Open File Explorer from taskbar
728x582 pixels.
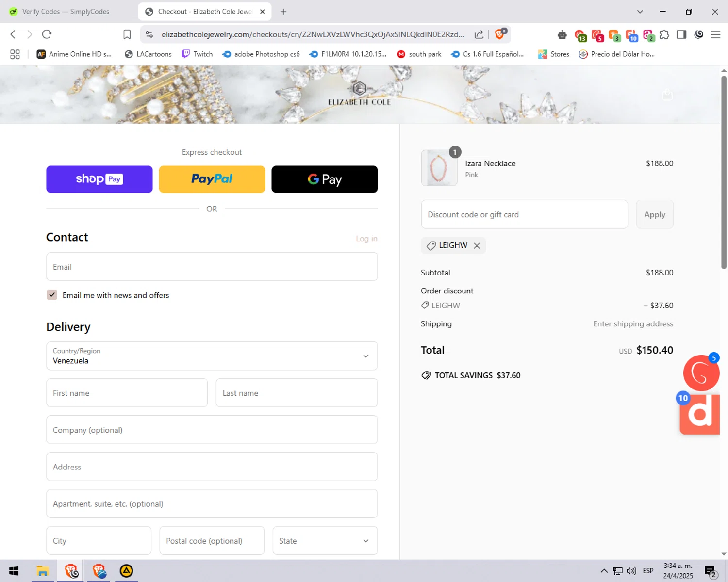[x=43, y=571]
